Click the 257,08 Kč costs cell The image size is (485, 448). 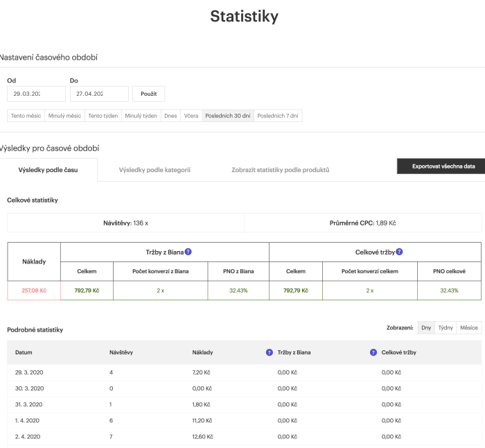pos(34,291)
